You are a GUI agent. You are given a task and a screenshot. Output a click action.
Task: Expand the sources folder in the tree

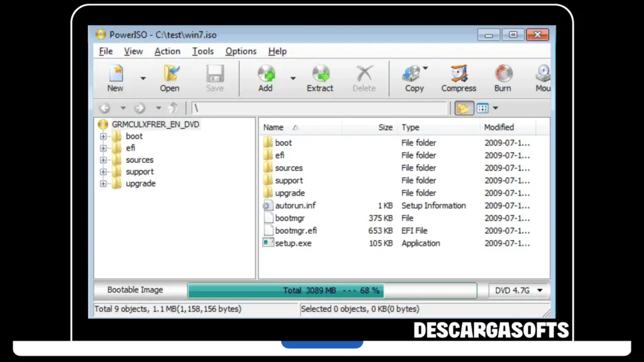(x=104, y=160)
